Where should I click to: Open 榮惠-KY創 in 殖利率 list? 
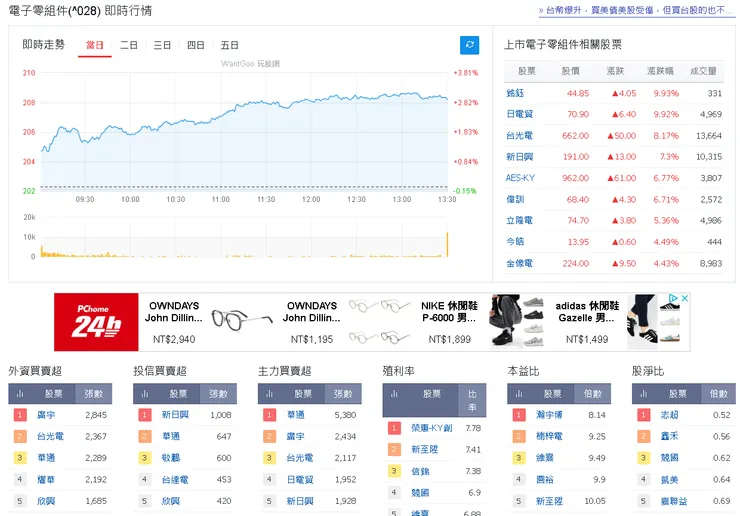click(431, 428)
